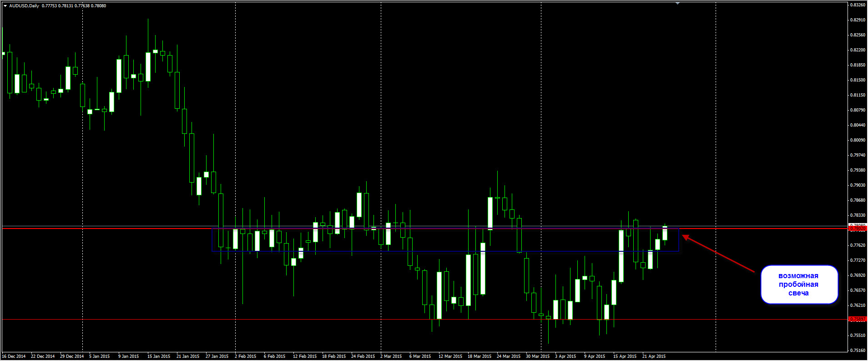Click the gray chart shift marker triangle
The width and height of the screenshot is (868, 361).
678,3
